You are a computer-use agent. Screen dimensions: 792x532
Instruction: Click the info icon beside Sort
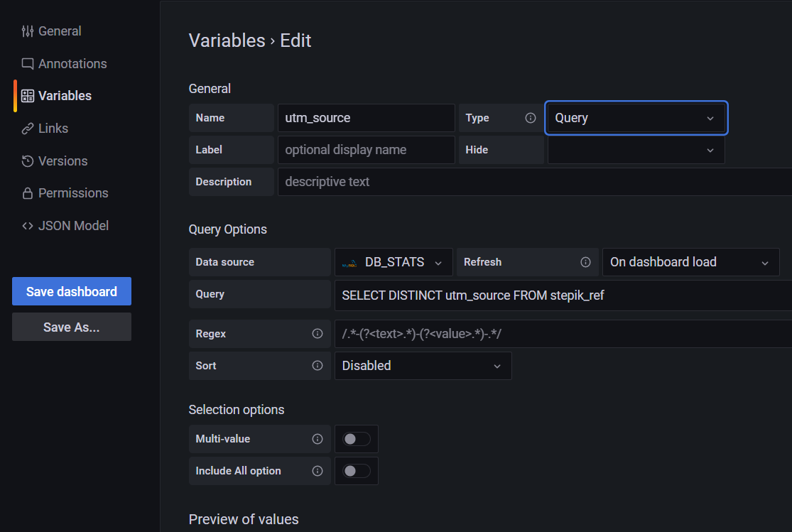[318, 365]
